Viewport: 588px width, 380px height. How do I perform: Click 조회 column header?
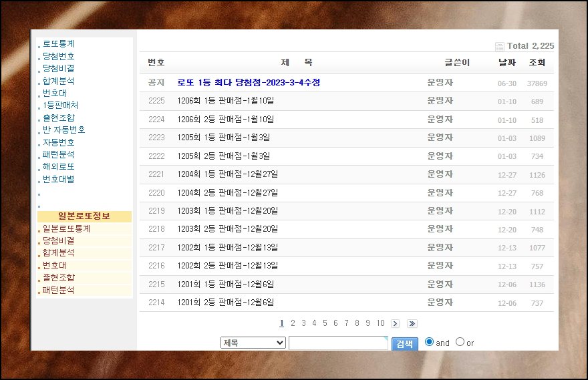(537, 63)
